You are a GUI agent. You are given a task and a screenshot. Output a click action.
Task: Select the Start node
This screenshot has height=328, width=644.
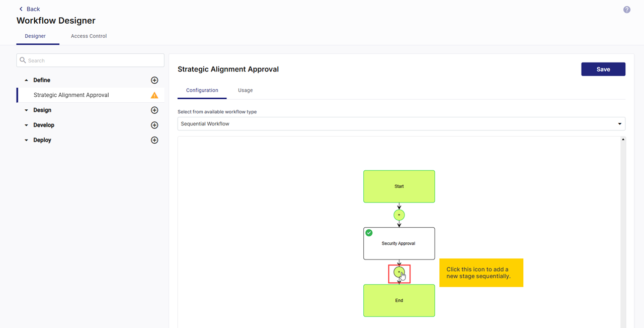[x=399, y=186]
